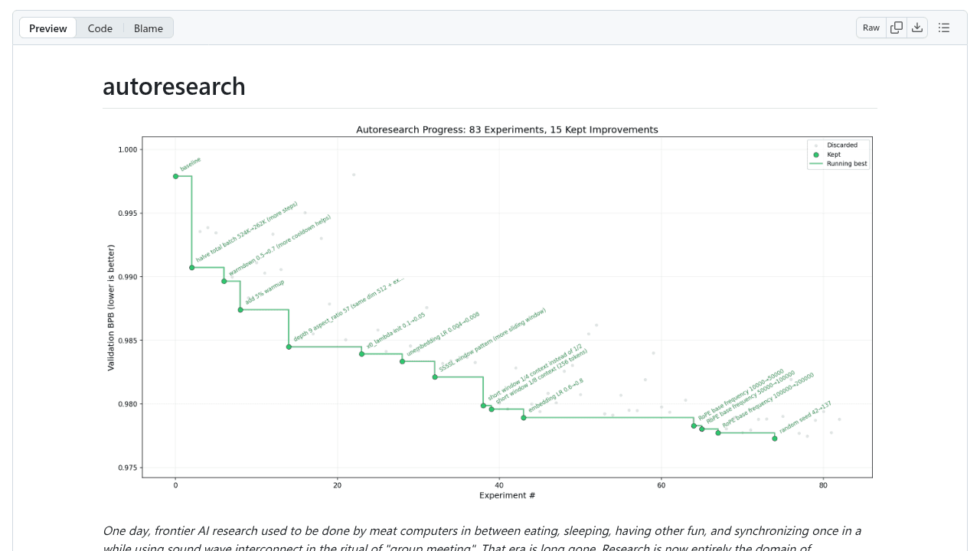Click the baseline annotation label
The height and width of the screenshot is (551, 980).
point(191,162)
